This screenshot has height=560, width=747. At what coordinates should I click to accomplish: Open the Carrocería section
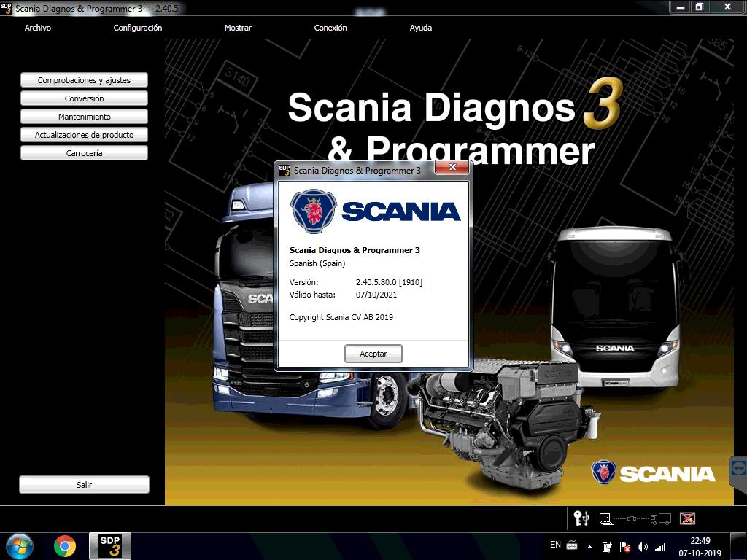(x=85, y=153)
